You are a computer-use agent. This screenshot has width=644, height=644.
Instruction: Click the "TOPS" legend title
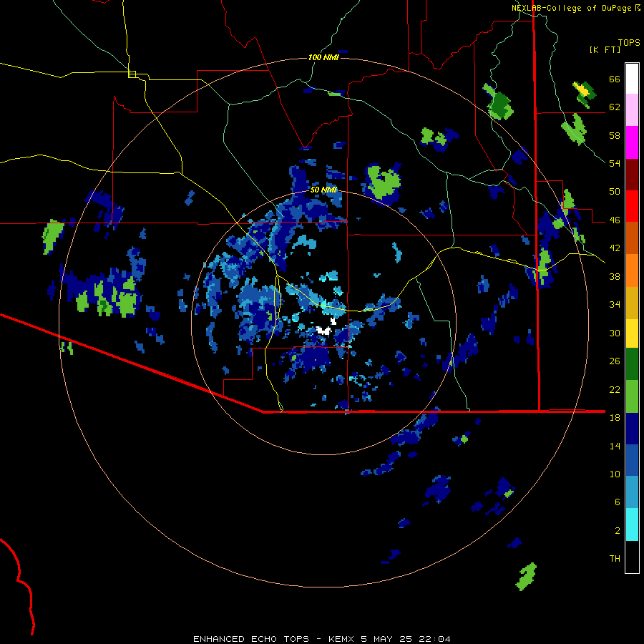(629, 43)
